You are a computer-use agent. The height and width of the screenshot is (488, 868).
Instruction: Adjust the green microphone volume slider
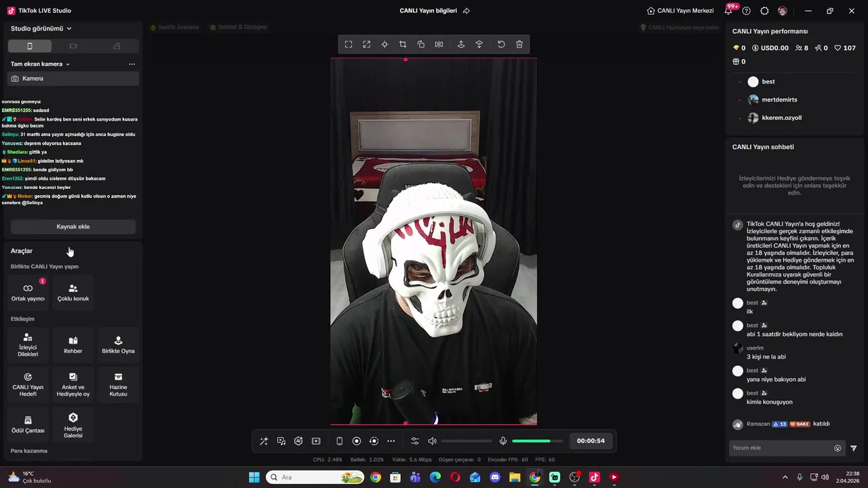537,441
